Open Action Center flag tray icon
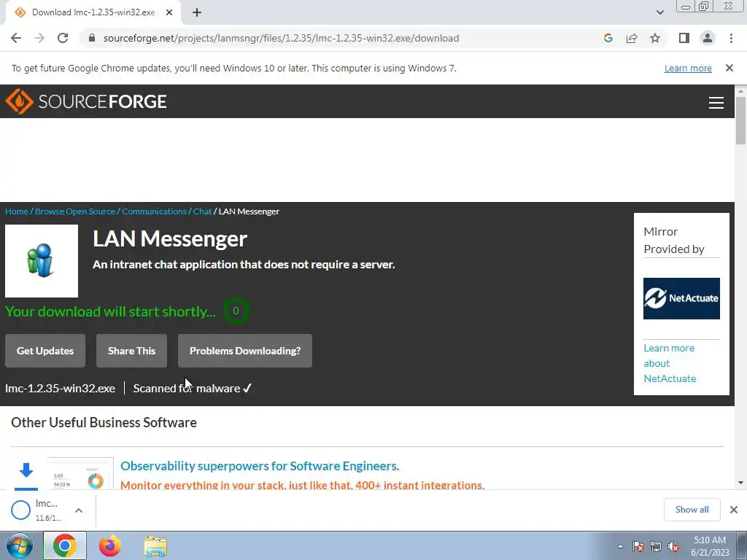This screenshot has width=747, height=560. pos(638,546)
